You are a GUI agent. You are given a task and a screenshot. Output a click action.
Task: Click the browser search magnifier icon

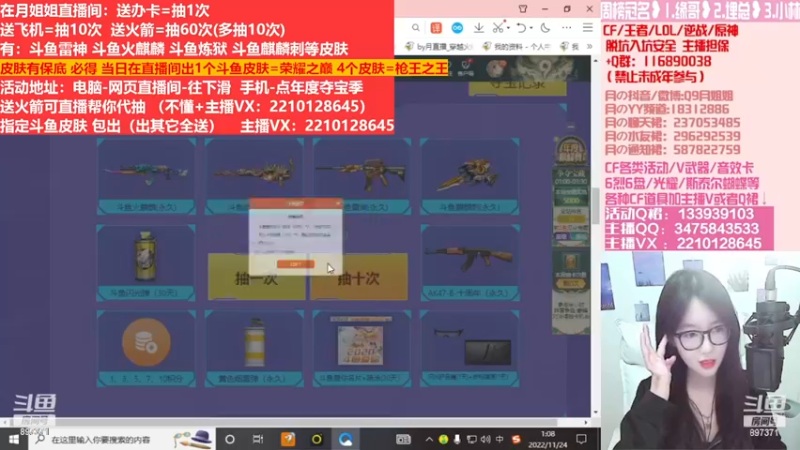tap(416, 28)
